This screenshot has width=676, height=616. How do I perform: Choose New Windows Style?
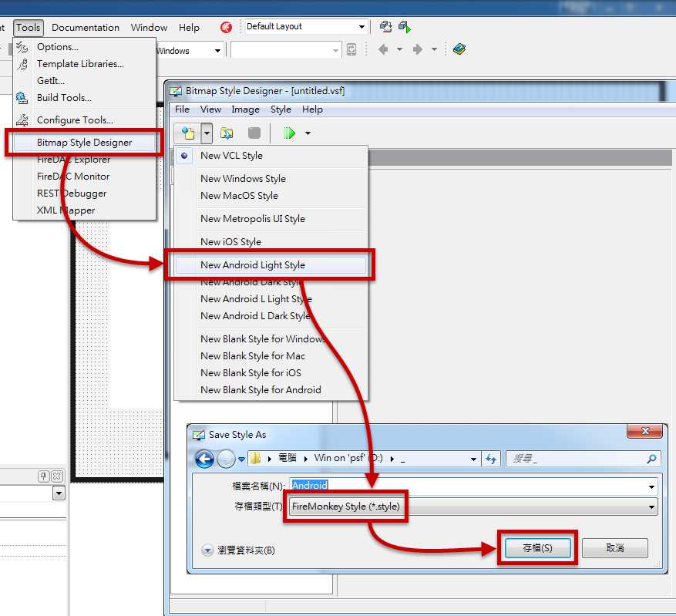271,178
